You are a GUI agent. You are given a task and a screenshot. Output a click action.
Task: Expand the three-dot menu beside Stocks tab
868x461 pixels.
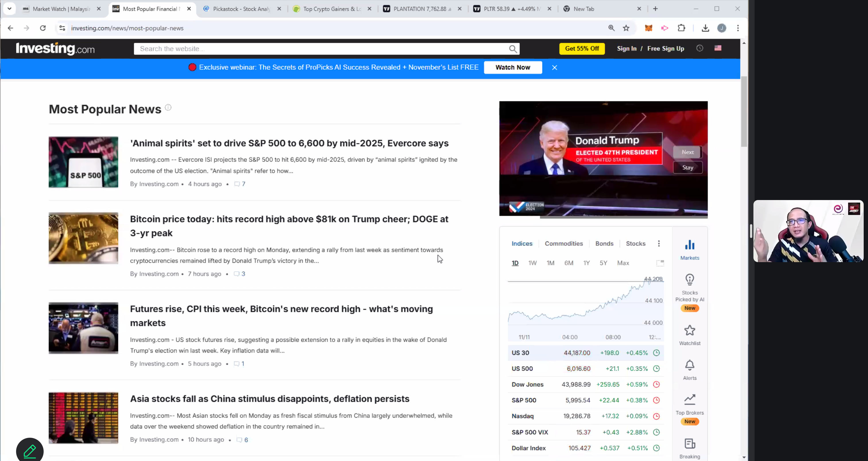tap(659, 243)
